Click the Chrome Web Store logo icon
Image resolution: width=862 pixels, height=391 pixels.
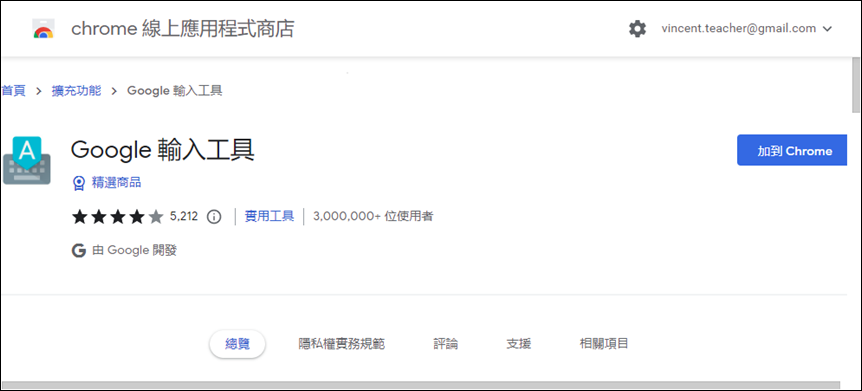tap(43, 29)
